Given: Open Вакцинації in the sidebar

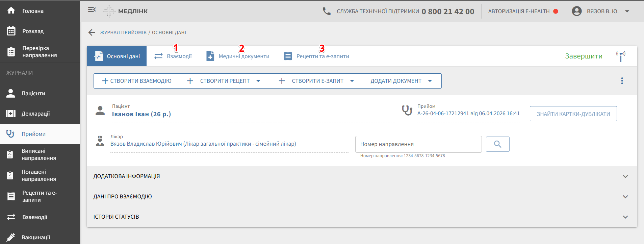Looking at the screenshot, I should [x=35, y=237].
